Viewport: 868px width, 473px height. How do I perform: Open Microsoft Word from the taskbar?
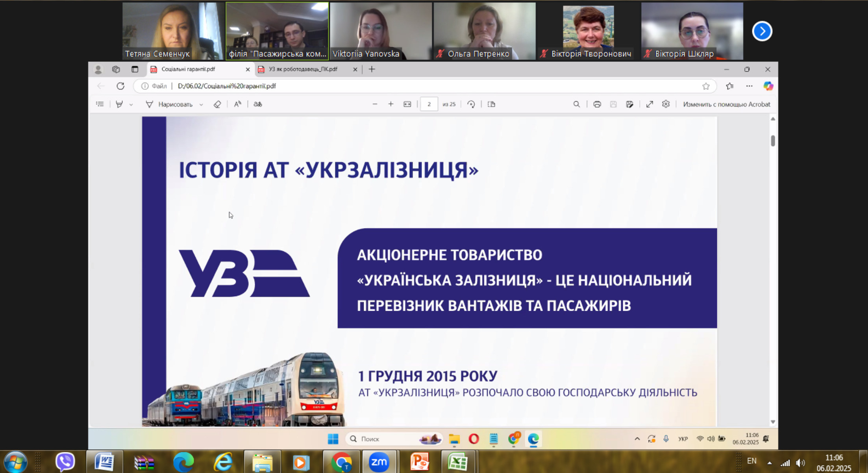(104, 462)
